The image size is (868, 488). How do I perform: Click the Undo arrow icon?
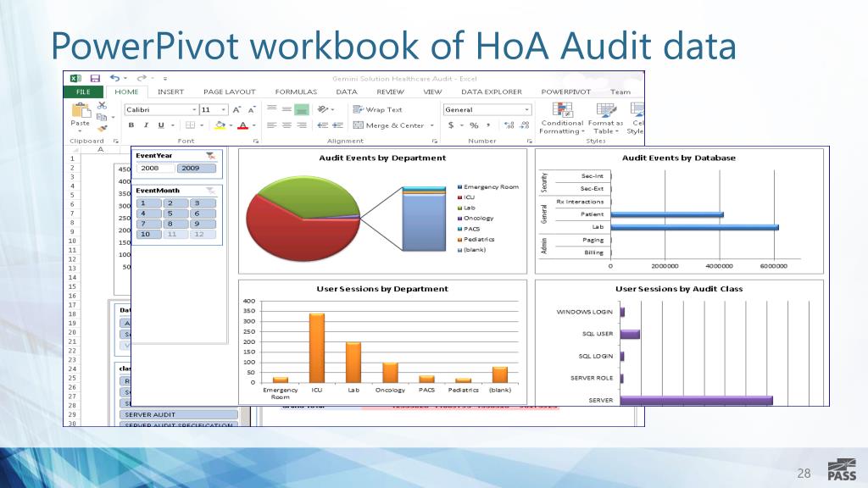114,78
